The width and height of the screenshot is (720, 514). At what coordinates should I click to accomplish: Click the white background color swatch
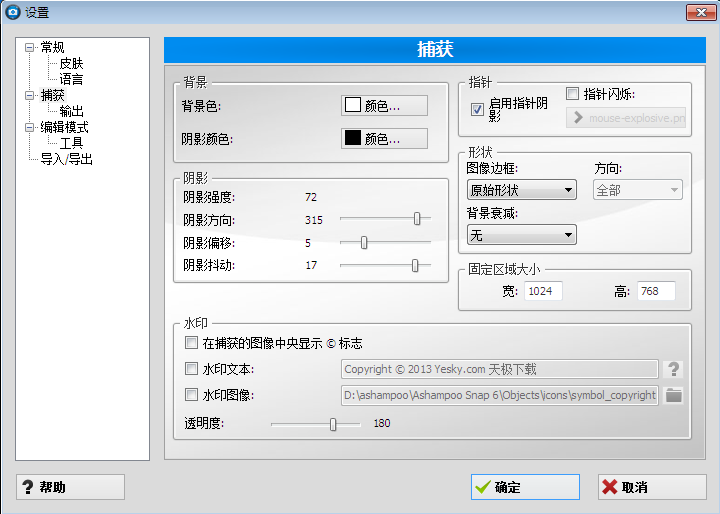(x=352, y=106)
